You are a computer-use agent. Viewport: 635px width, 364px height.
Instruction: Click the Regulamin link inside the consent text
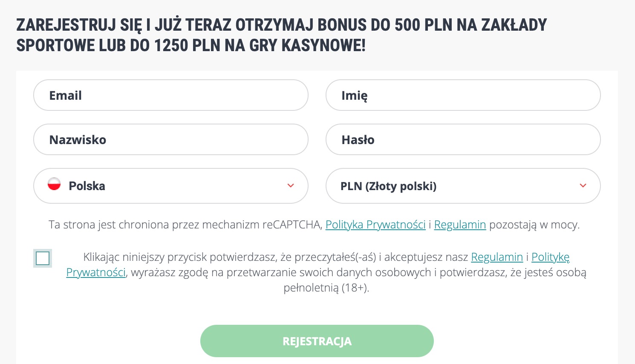pyautogui.click(x=497, y=257)
